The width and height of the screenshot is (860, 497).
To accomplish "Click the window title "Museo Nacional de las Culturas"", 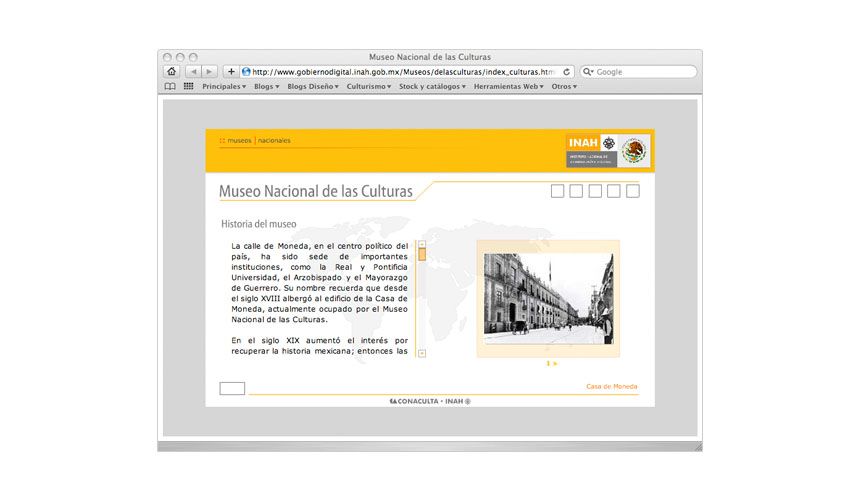I will [430, 57].
